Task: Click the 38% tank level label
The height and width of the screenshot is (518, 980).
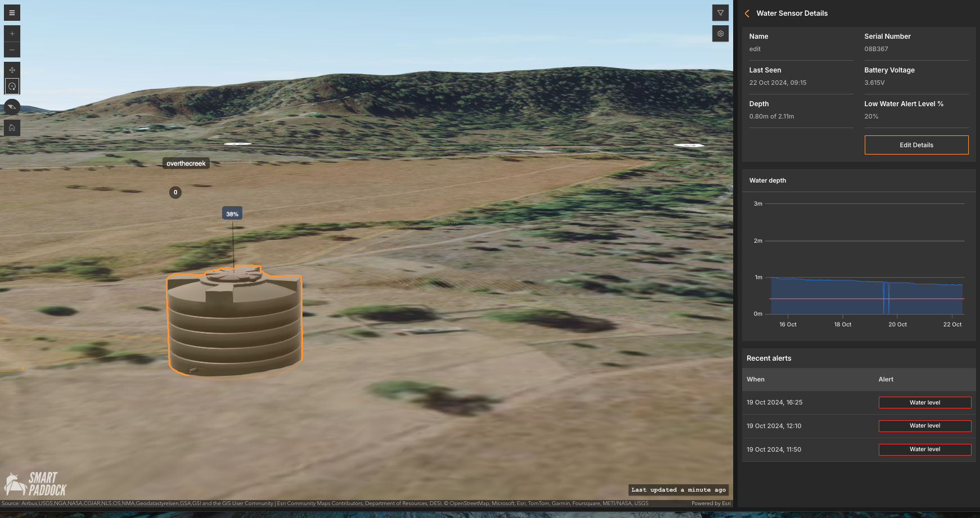Action: [232, 214]
